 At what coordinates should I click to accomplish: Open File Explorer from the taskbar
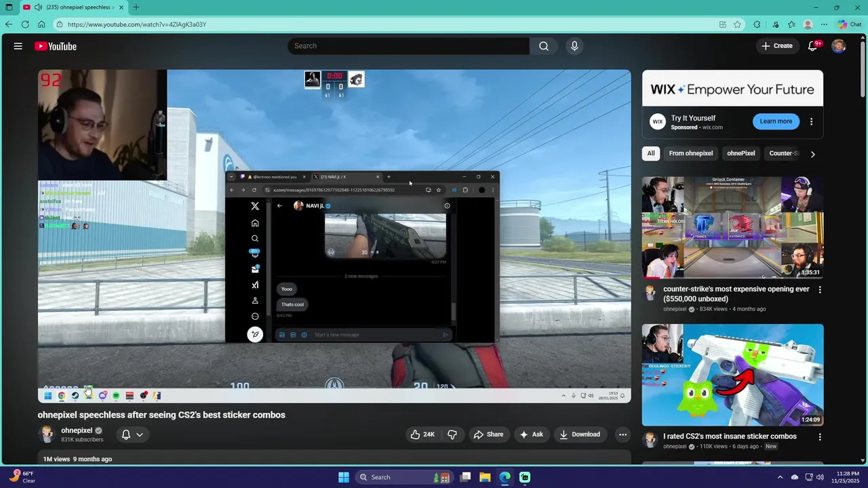pos(486,477)
